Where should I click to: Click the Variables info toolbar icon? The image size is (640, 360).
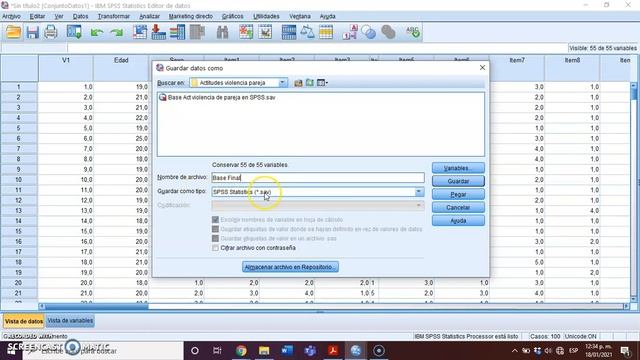[x=177, y=32]
